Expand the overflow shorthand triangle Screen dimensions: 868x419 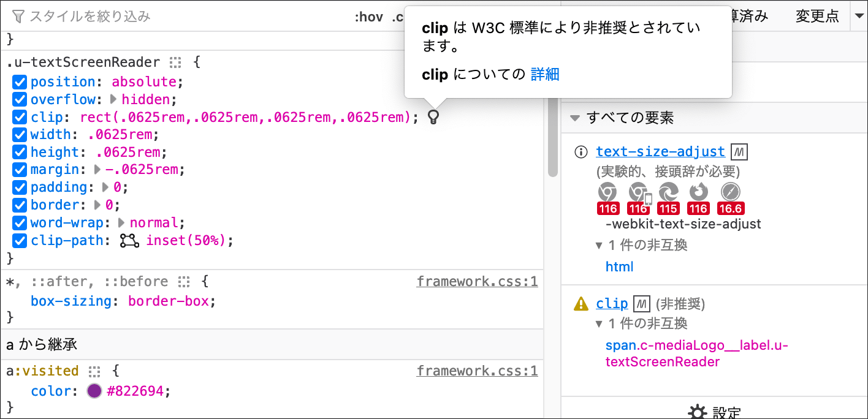coord(113,99)
